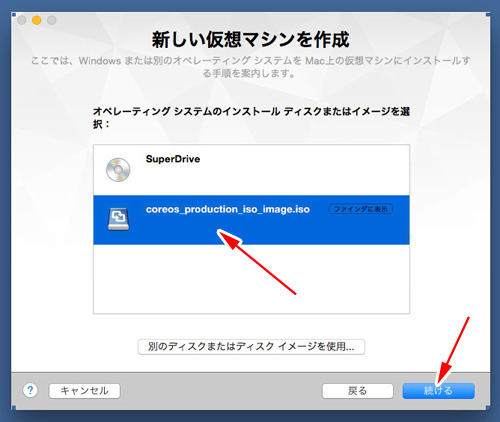
Task: Click the 新しい仮想マシンを作成 heading
Action: (251, 40)
